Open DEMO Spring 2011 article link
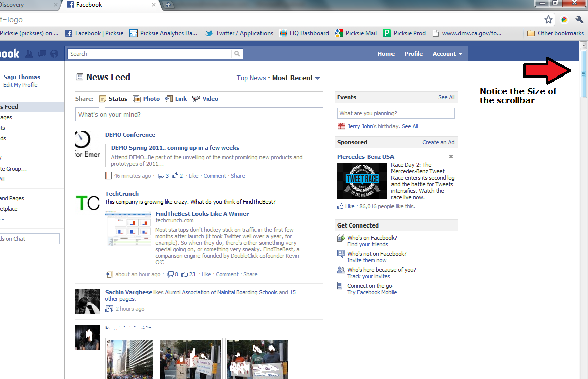The height and width of the screenshot is (379, 588). point(175,148)
